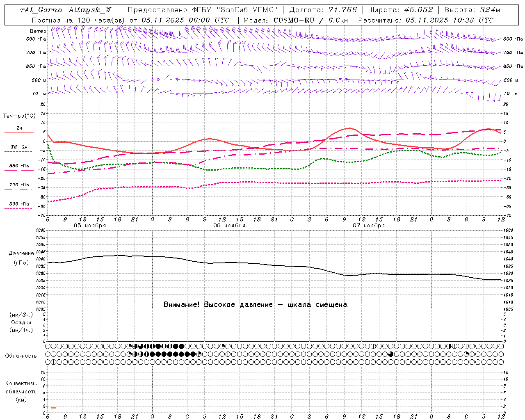Screen dimensions: 525x420
Task: Click the Конвективн. convective cloud label
Action: coord(21,383)
